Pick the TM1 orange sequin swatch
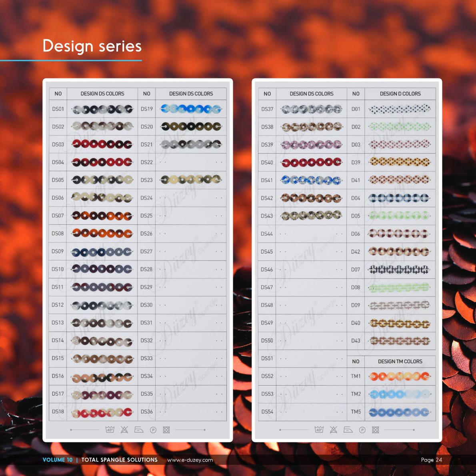Viewport: 476px width, 476px height. tap(400, 376)
